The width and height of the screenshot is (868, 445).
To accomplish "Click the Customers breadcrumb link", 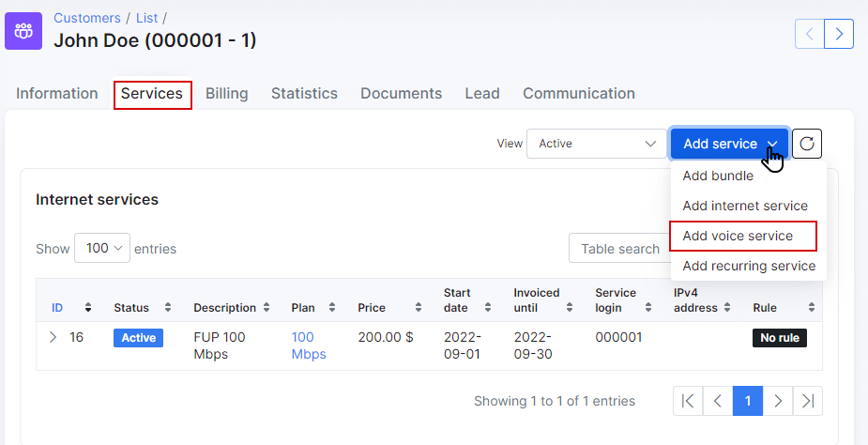I will [x=87, y=18].
